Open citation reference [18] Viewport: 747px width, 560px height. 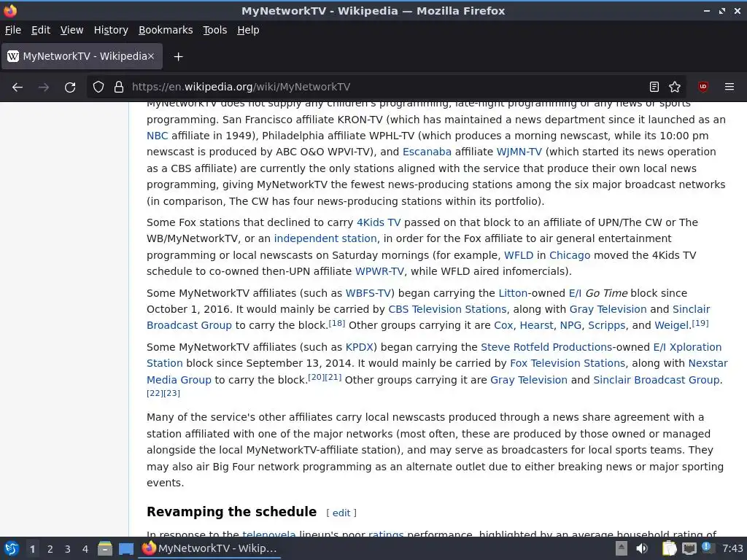tap(337, 323)
